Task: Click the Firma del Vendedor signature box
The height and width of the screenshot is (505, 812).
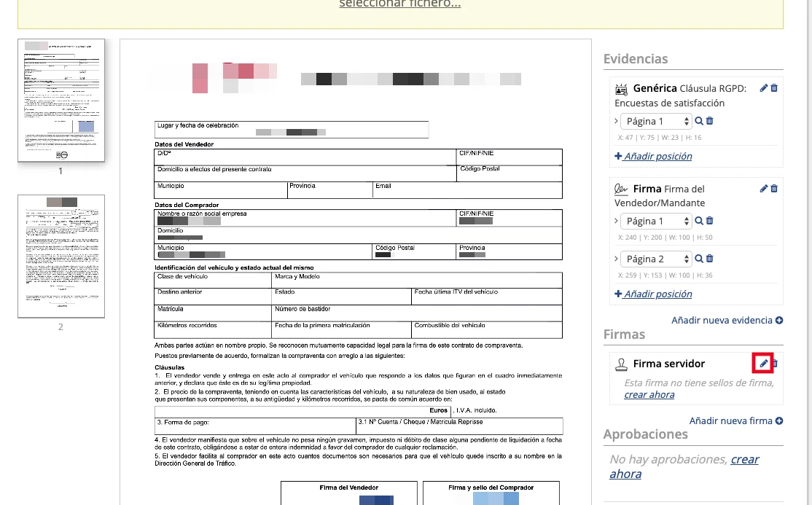Action: pyautogui.click(x=349, y=493)
